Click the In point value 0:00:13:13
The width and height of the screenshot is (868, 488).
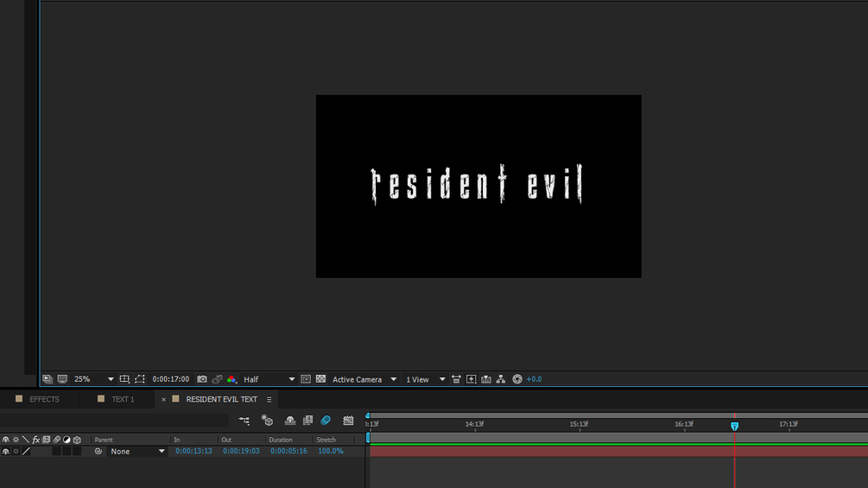click(193, 451)
